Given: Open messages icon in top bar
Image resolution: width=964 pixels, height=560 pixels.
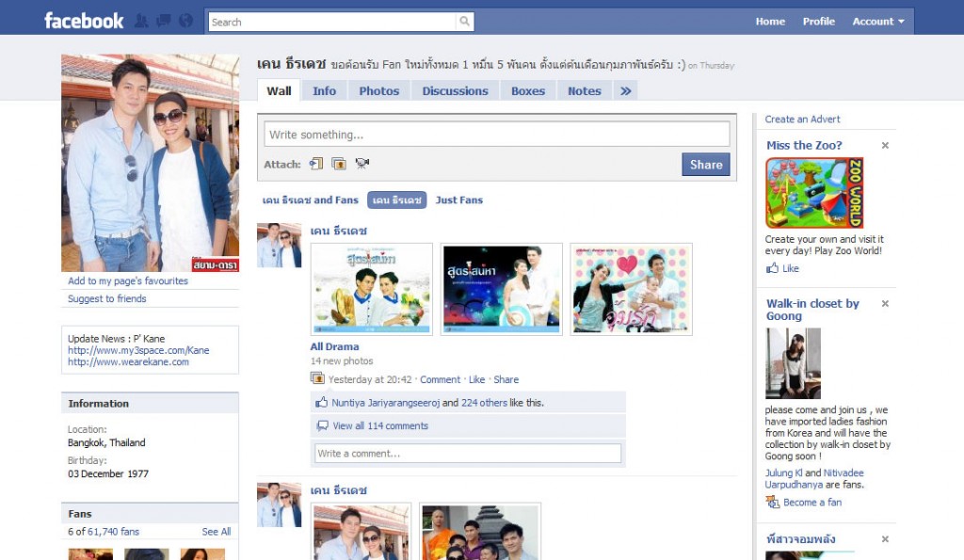Looking at the screenshot, I should pos(164,21).
